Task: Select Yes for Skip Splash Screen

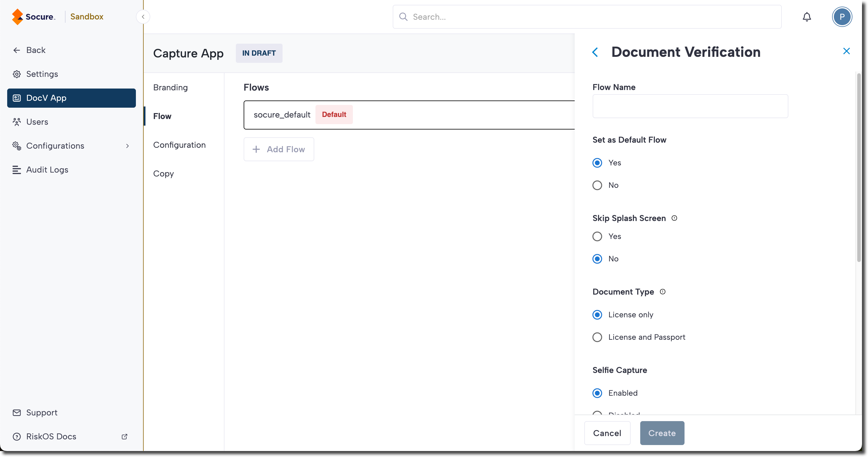Action: tap(597, 236)
